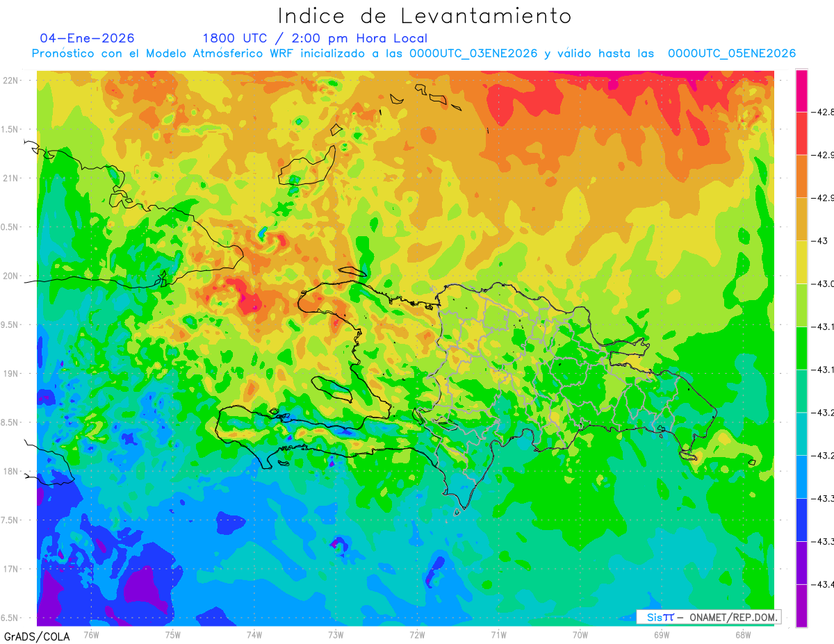The height and width of the screenshot is (644, 834).
Task: Click the 'Pronóstico con el Modelo Atmosférico WRF' subtitle line
Action: [x=414, y=53]
